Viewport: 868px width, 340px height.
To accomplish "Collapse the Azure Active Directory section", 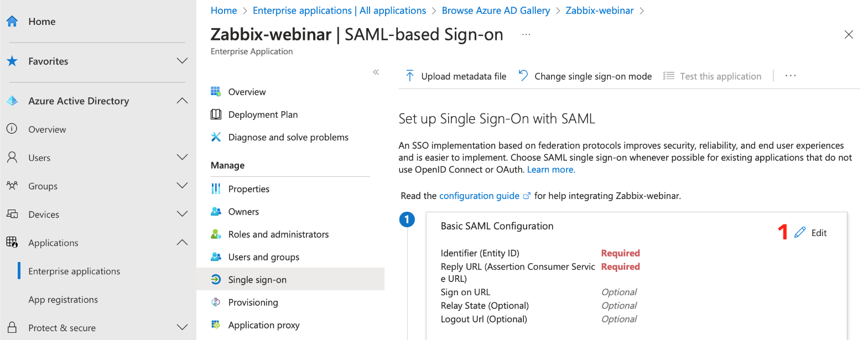I will click(x=183, y=101).
